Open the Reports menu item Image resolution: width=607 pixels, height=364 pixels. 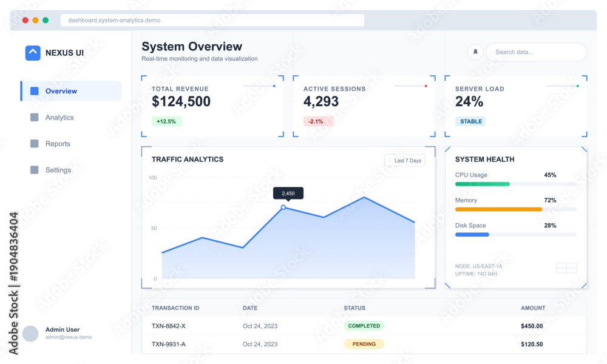click(x=58, y=144)
